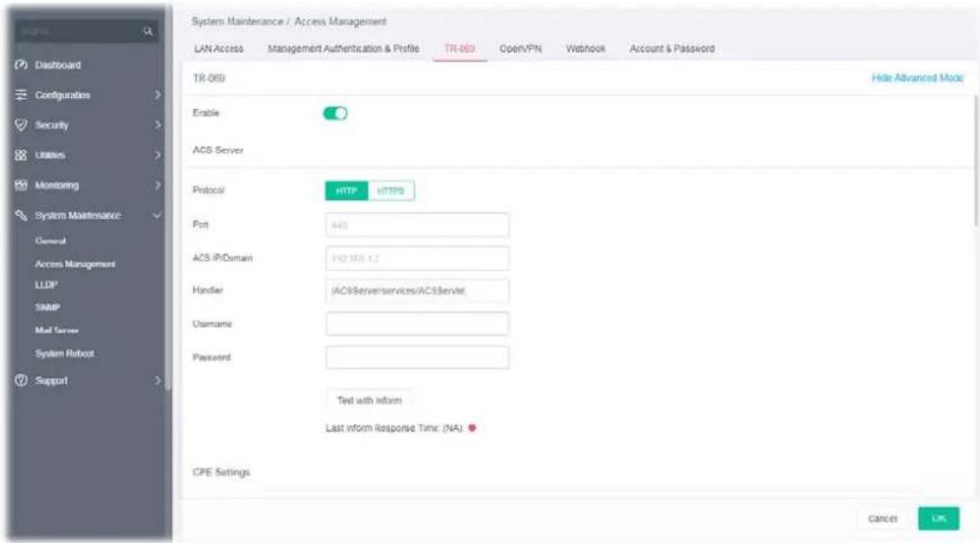Switch to the OpenVPN tab
The width and height of the screenshot is (980, 543).
point(520,49)
